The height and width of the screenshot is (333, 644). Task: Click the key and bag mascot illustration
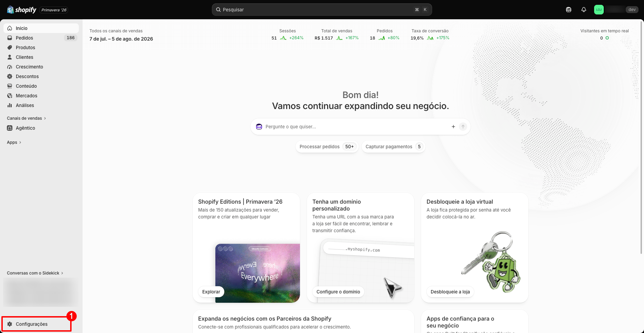pos(491,262)
